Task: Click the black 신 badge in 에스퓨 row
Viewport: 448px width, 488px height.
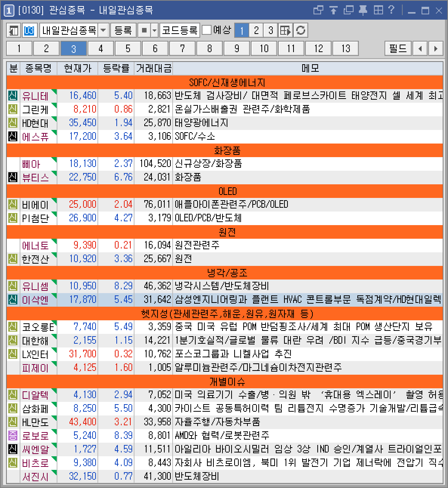Action: coord(13,136)
